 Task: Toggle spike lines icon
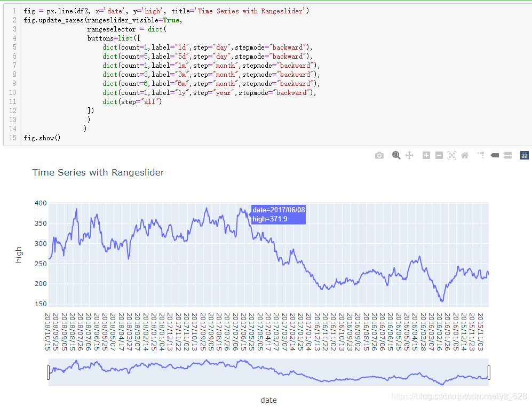pyautogui.click(x=481, y=155)
